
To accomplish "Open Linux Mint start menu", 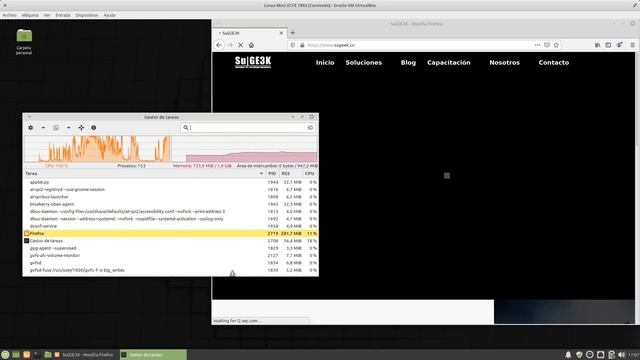I will 5,355.
